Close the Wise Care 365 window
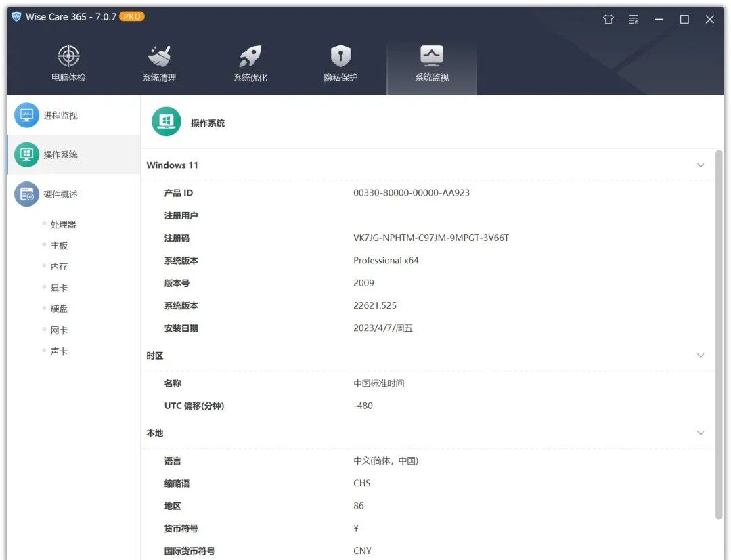 (x=709, y=19)
